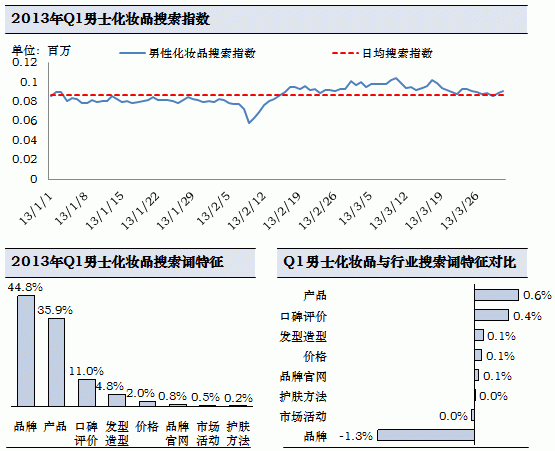Click the 单位: 百万 unit label
555x451 pixels.
point(41,51)
